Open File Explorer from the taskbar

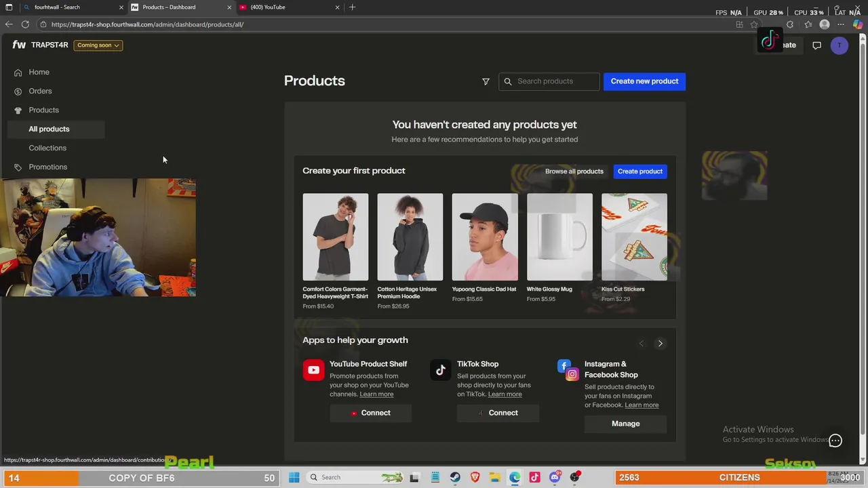point(495,477)
